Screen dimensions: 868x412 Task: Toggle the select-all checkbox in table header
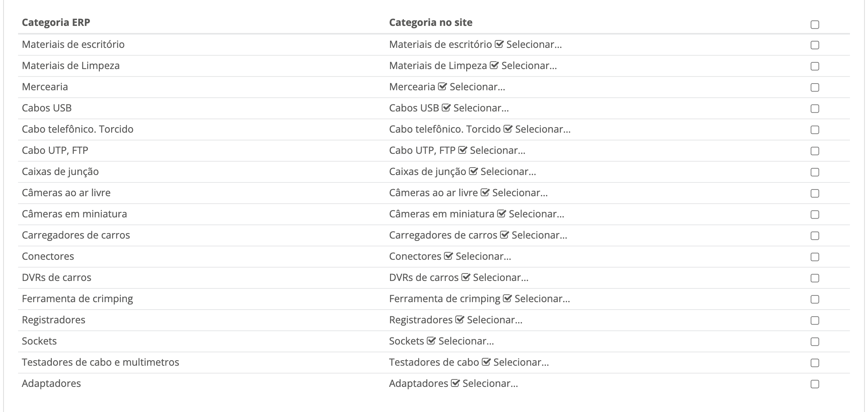pyautogui.click(x=815, y=25)
